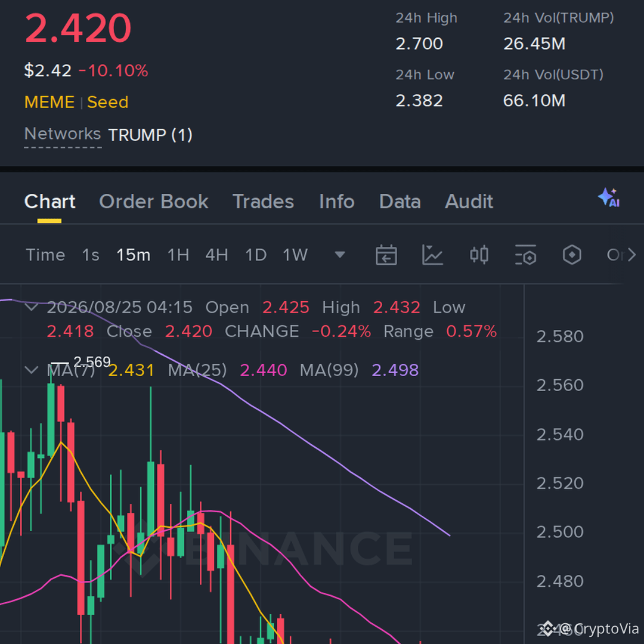Expand the more timeframes dropdown arrow
This screenshot has height=644, width=644.
340,255
